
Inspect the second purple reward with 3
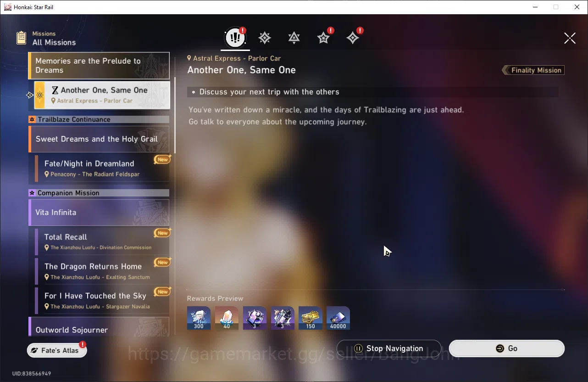tap(283, 318)
